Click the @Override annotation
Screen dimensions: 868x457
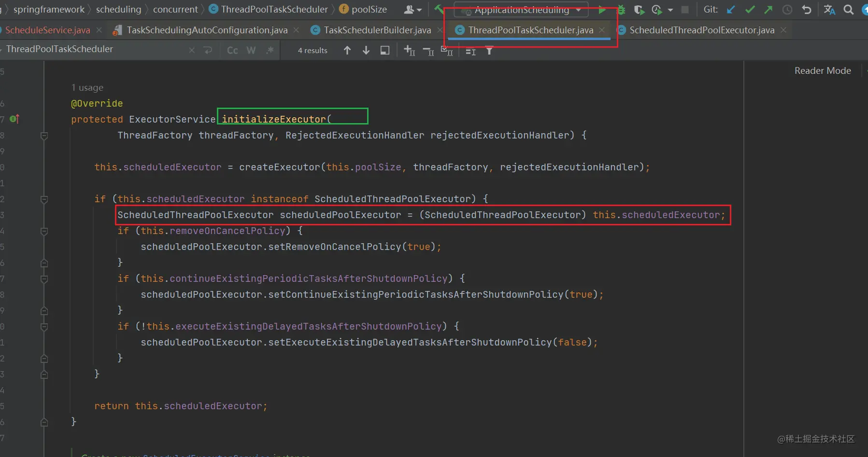click(97, 103)
